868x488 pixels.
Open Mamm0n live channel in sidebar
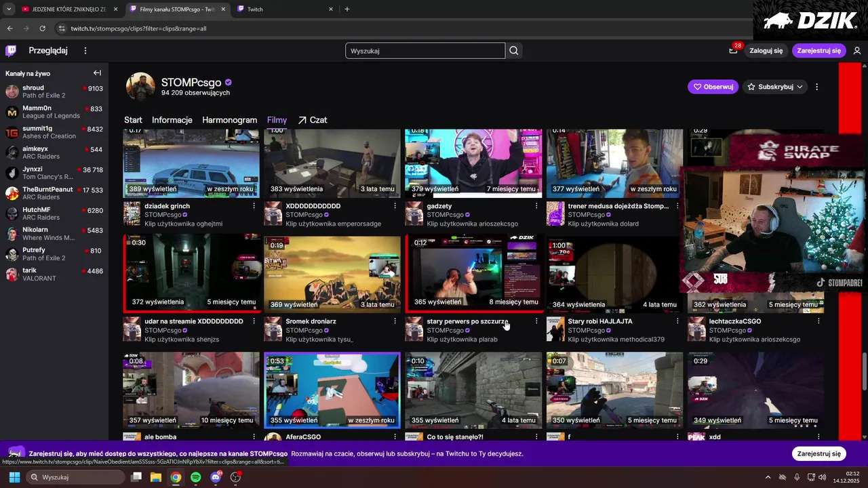tap(54, 112)
